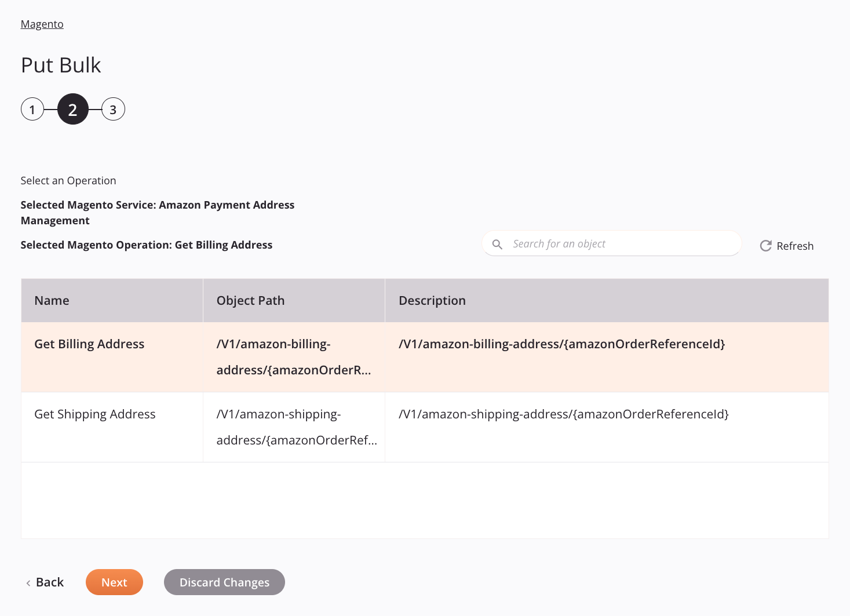Jump to step 3 of the wizard
The height and width of the screenshot is (616, 850).
(x=113, y=109)
